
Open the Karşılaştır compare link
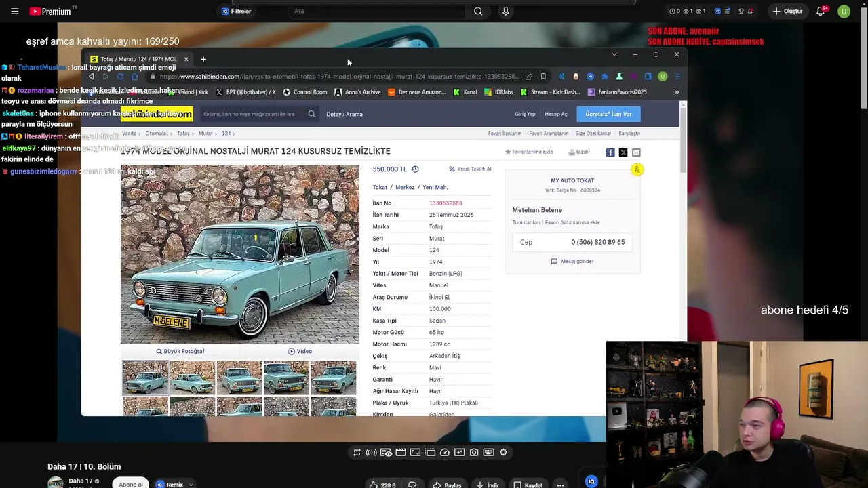629,134
